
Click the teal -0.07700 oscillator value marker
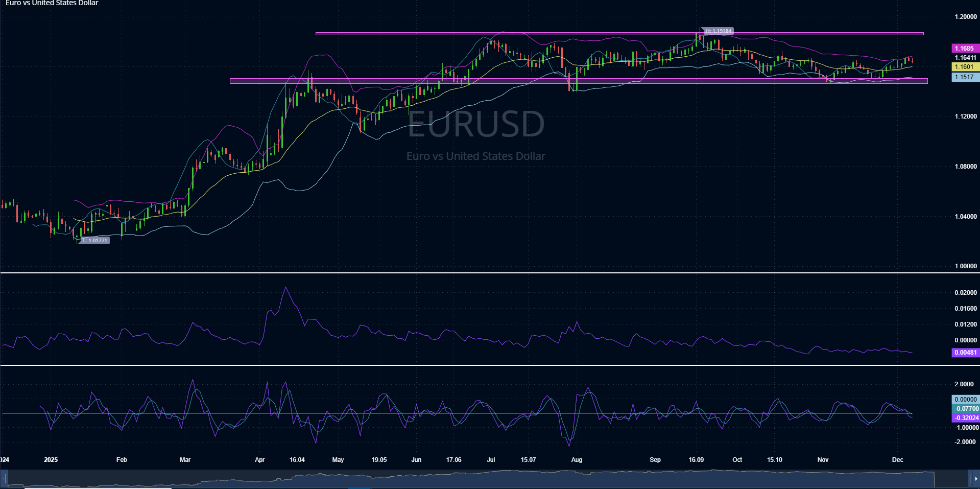966,408
